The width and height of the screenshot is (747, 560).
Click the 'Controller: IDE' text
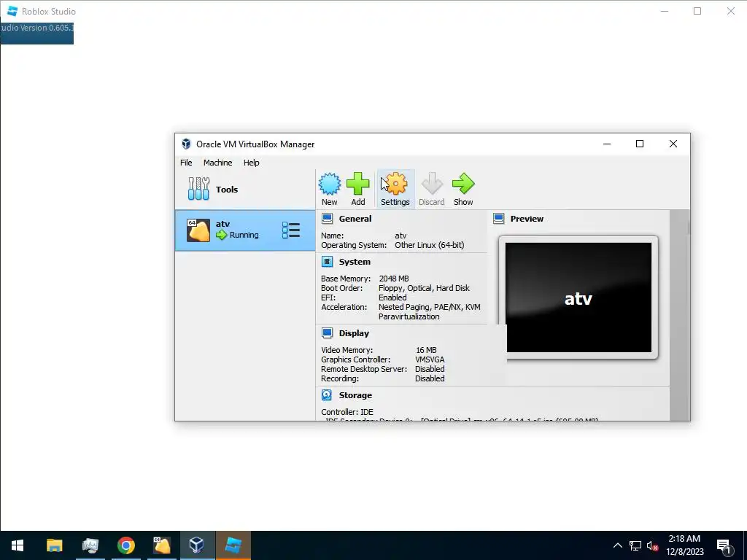coord(347,412)
